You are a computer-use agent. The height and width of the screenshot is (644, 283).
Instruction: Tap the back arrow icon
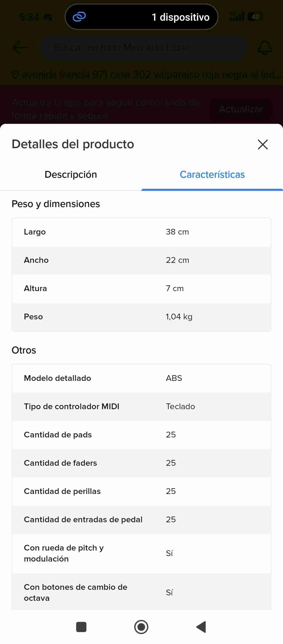point(20,48)
